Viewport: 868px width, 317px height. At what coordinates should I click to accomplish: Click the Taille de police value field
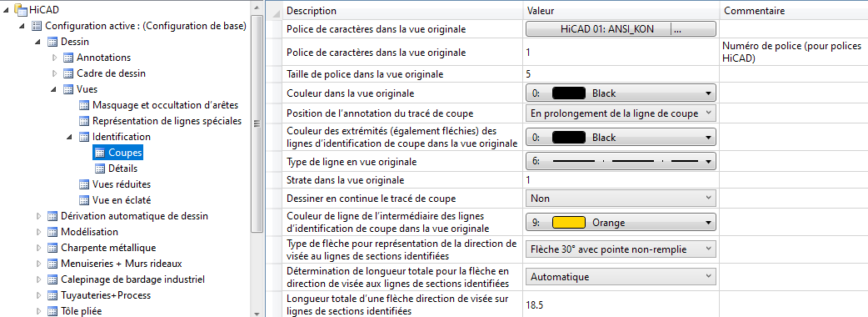tap(621, 73)
